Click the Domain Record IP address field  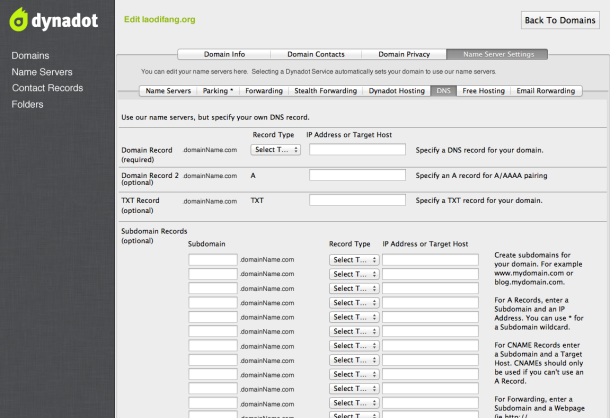point(357,150)
